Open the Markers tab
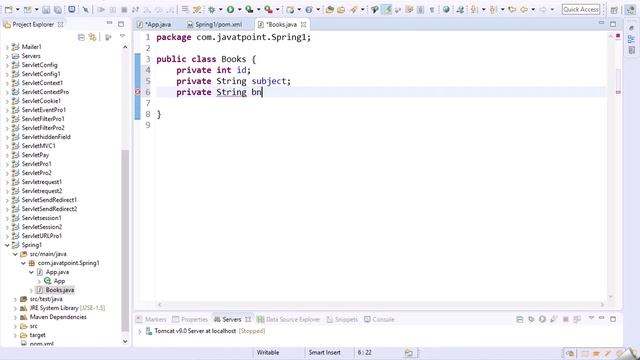This screenshot has width=640, height=360. click(x=151, y=319)
